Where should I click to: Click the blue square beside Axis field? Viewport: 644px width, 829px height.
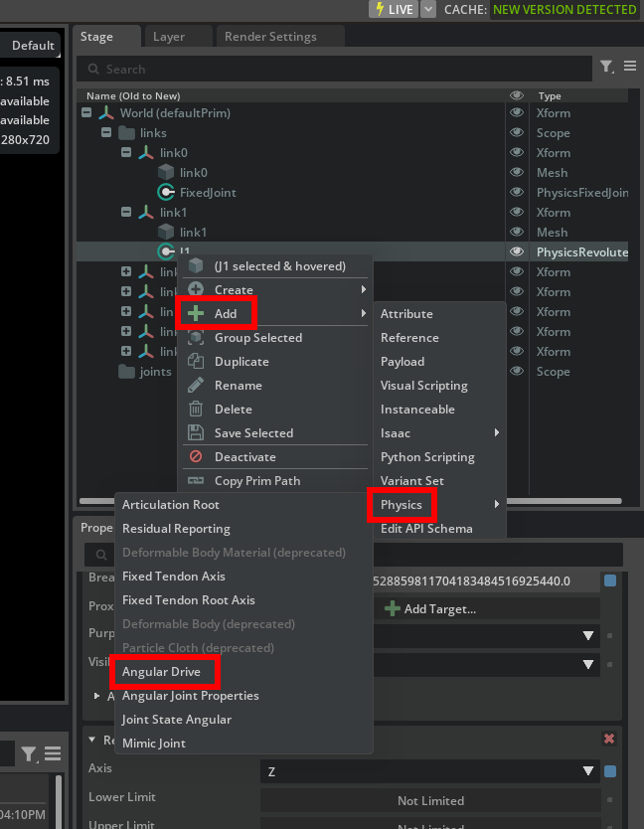tap(609, 771)
